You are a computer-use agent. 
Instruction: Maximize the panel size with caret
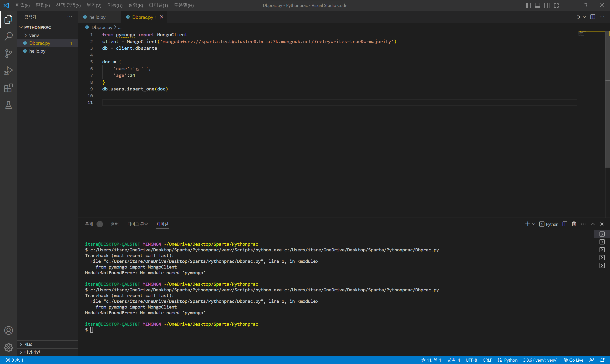click(593, 224)
